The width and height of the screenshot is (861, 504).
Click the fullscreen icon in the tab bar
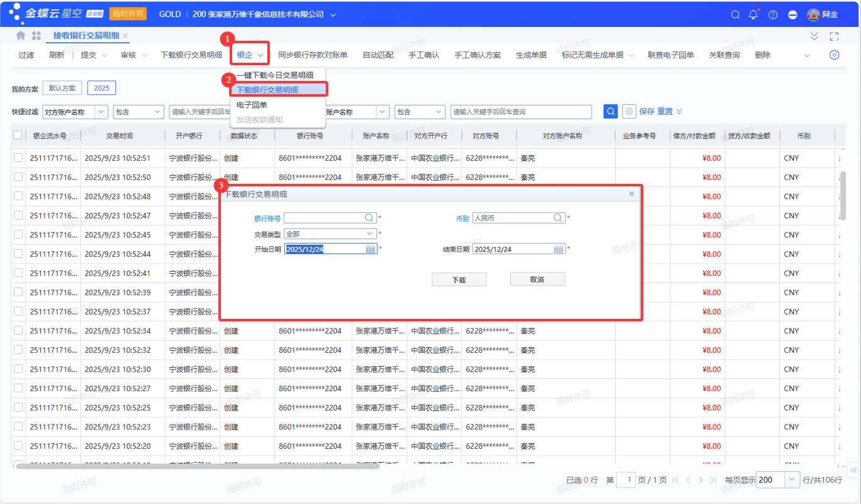[834, 36]
